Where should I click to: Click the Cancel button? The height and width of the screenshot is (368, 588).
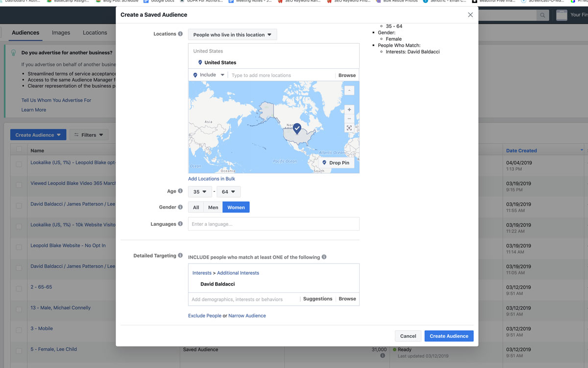pos(408,336)
